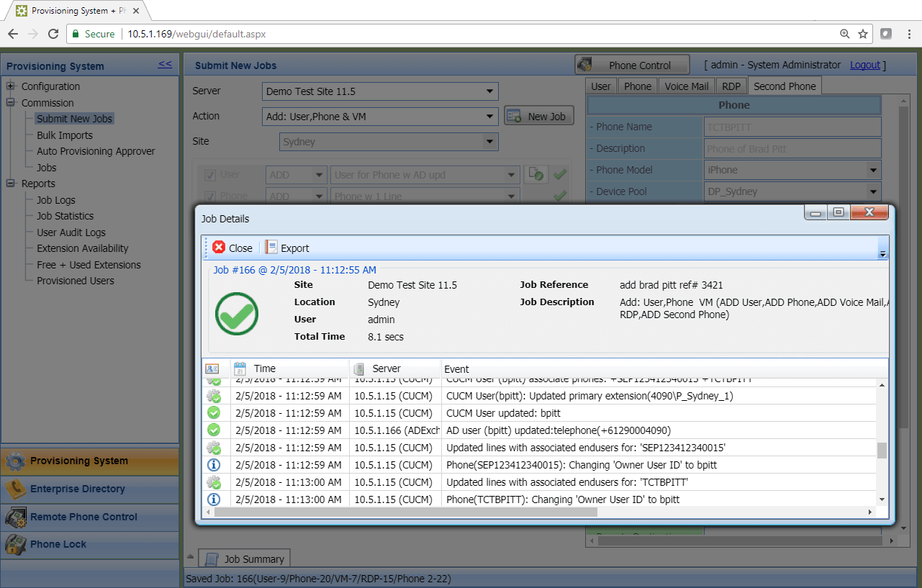This screenshot has width=922, height=588.
Task: Click the Job Summary document icon
Action: coord(212,558)
